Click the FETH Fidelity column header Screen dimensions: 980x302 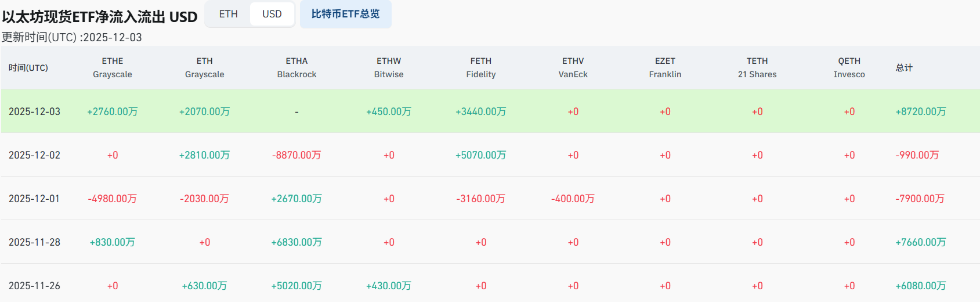click(481, 68)
